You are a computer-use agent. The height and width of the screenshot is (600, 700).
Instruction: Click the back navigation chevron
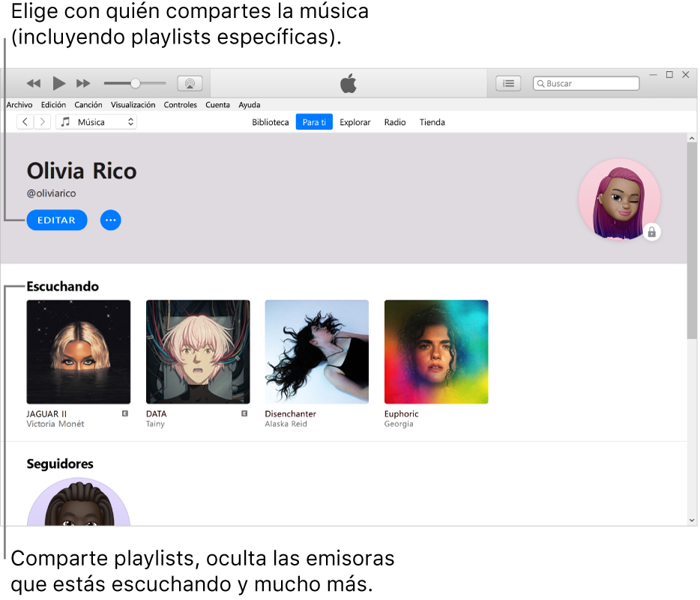point(25,121)
